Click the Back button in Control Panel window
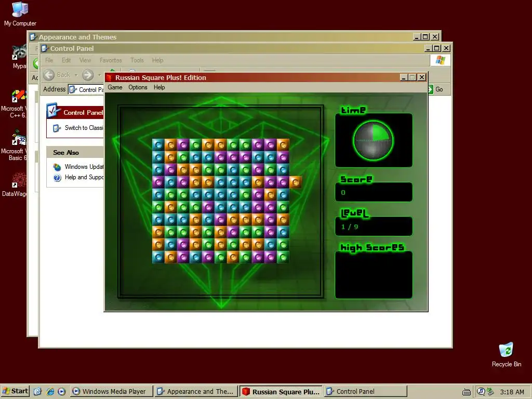This screenshot has height=399, width=532. pyautogui.click(x=57, y=75)
